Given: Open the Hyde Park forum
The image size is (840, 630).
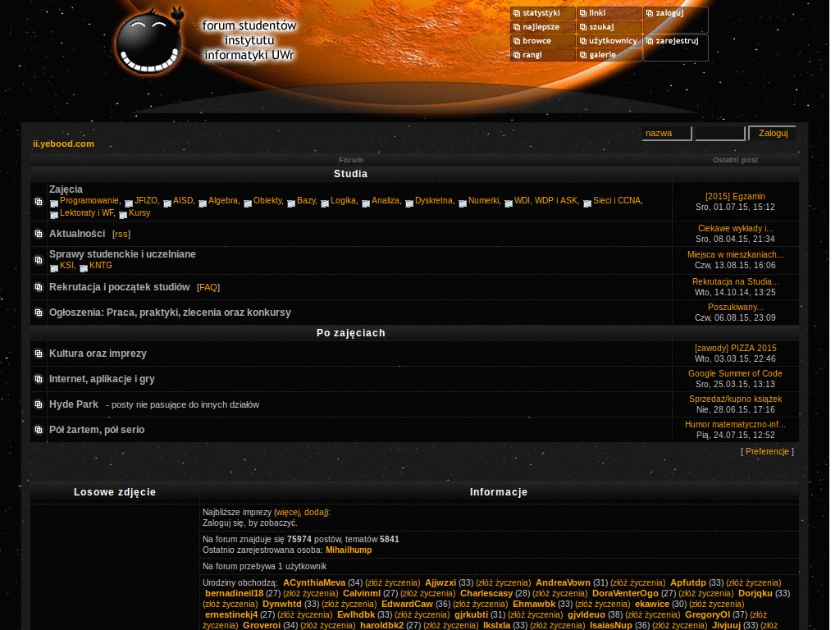Looking at the screenshot, I should 73,404.
